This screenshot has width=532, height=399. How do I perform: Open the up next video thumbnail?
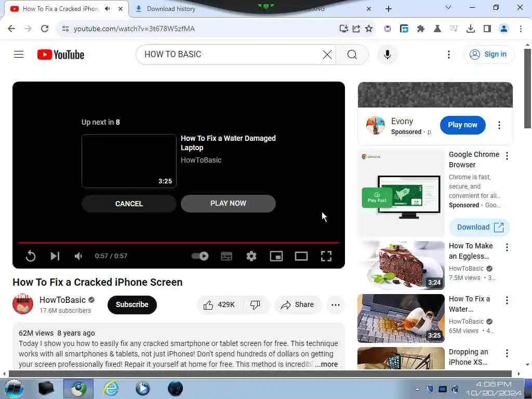(x=129, y=161)
